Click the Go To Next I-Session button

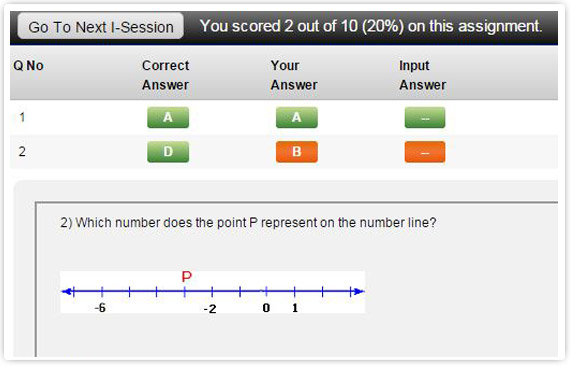100,26
